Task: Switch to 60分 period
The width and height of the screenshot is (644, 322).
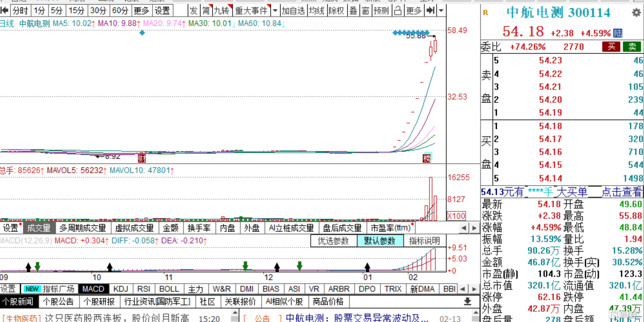Action: (120, 10)
